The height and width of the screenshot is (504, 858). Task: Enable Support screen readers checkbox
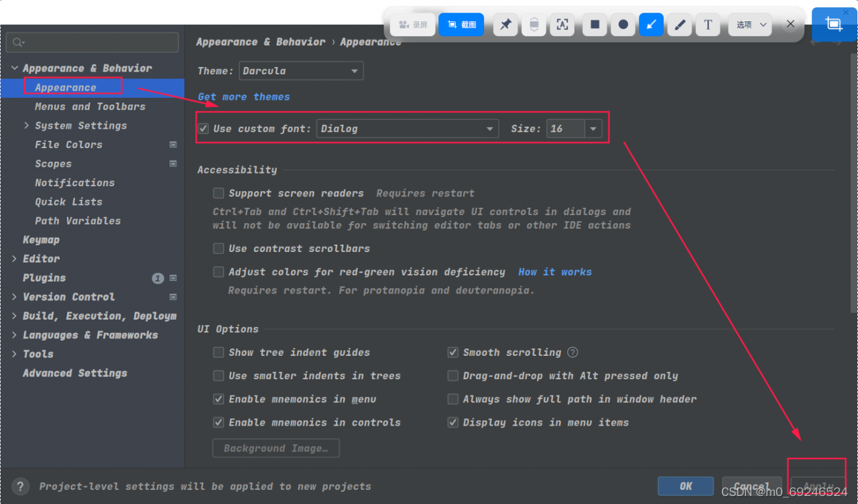[x=219, y=193]
